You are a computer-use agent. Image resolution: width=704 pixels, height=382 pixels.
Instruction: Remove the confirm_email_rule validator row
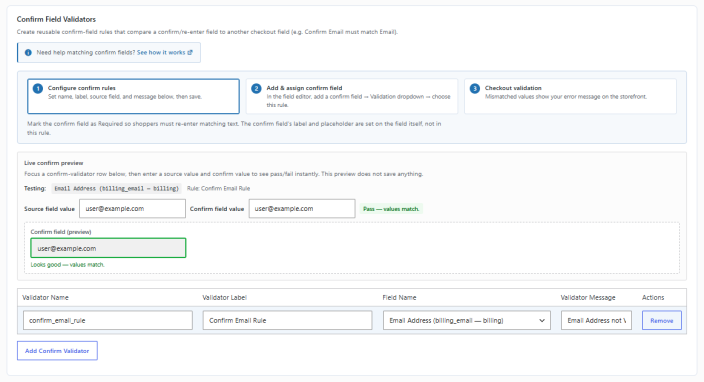tap(662, 321)
